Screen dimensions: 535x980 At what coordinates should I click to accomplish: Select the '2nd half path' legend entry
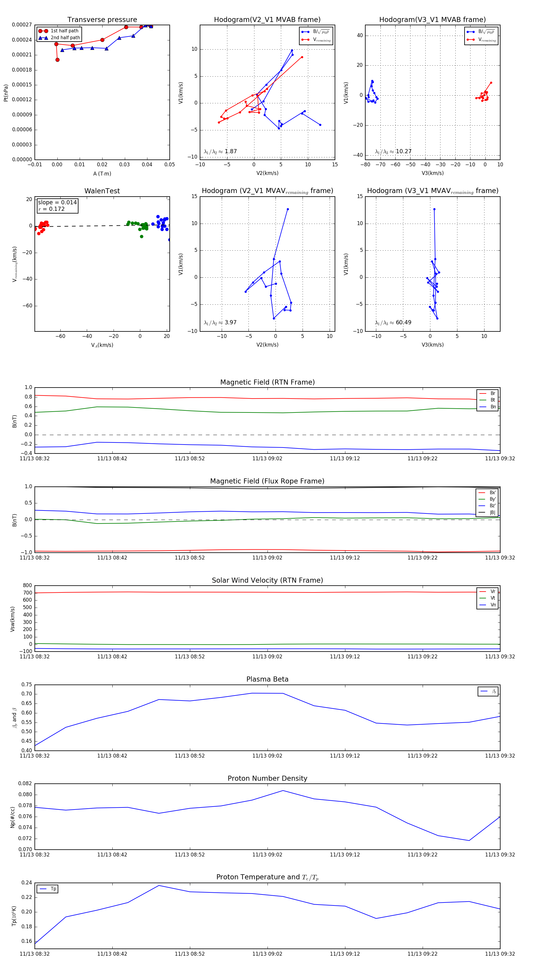click(x=59, y=38)
